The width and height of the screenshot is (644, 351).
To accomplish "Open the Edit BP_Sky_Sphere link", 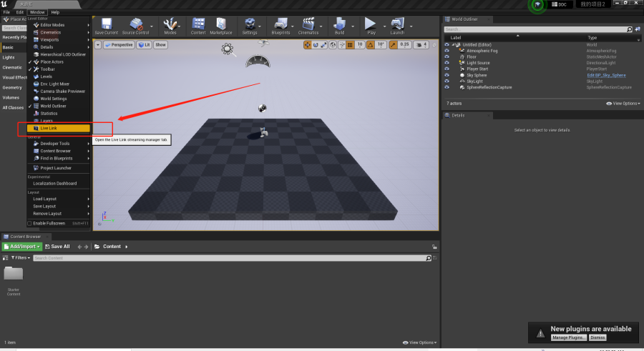I will click(x=606, y=75).
